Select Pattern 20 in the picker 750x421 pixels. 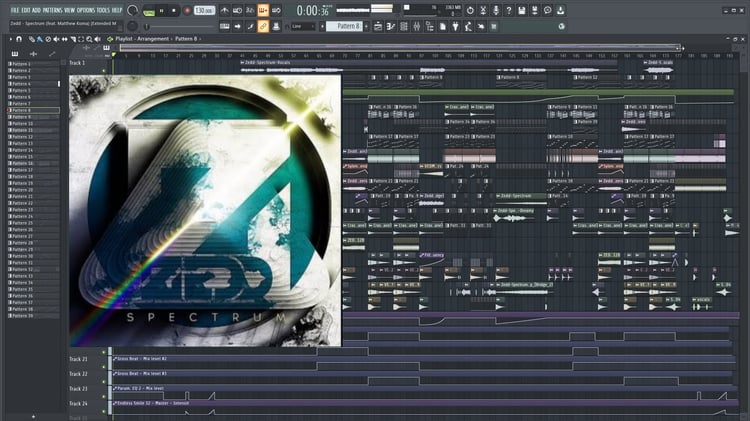point(33,190)
